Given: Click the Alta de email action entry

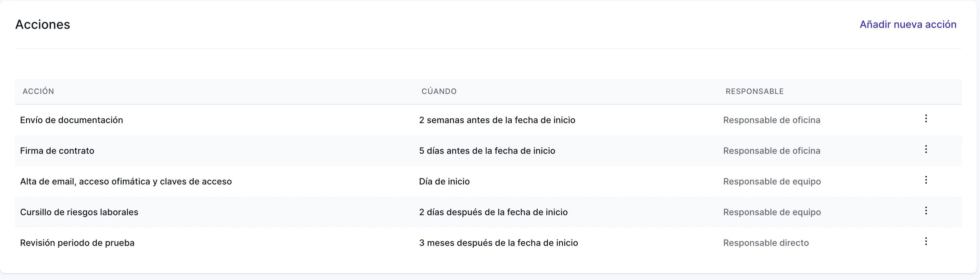Looking at the screenshot, I should (x=126, y=181).
